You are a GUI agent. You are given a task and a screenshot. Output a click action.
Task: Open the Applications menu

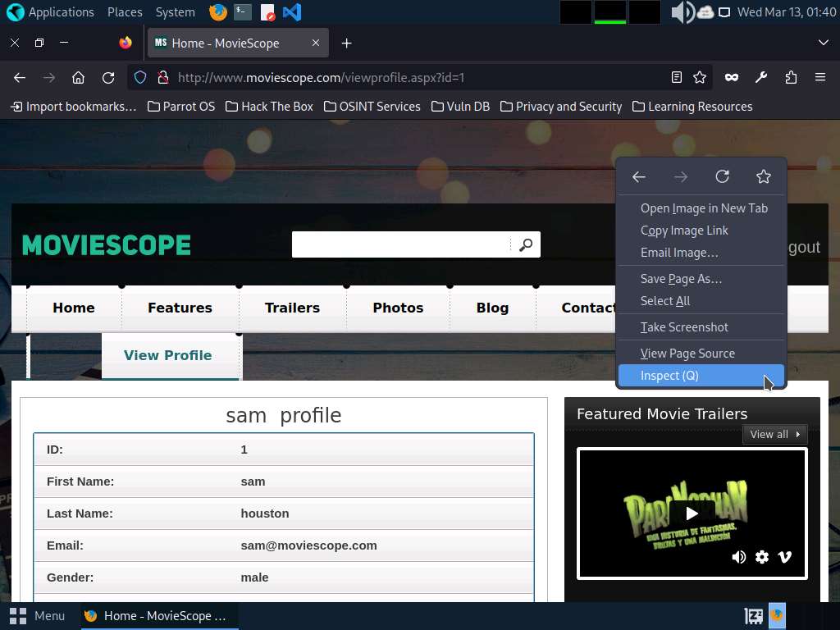[51, 12]
